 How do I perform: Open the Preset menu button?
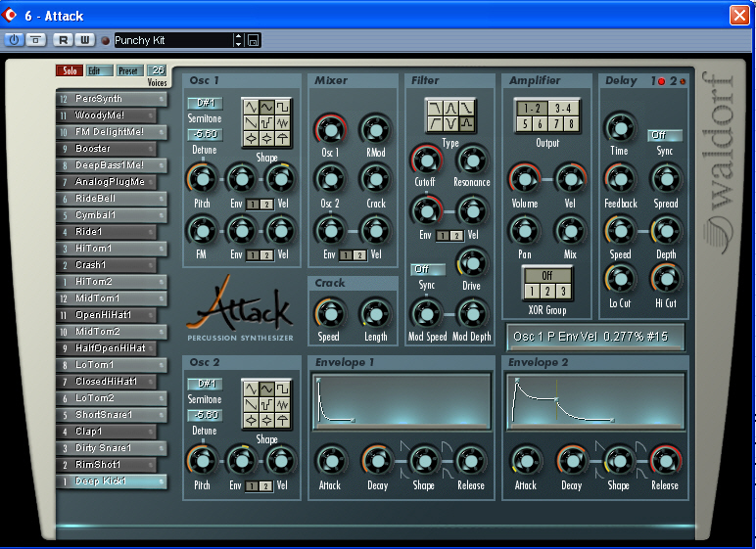129,70
